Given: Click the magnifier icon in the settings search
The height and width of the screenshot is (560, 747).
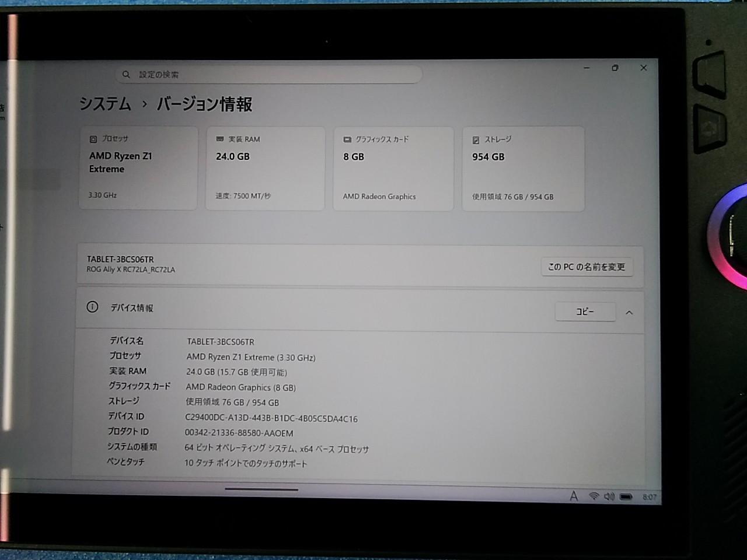Looking at the screenshot, I should pos(126,75).
